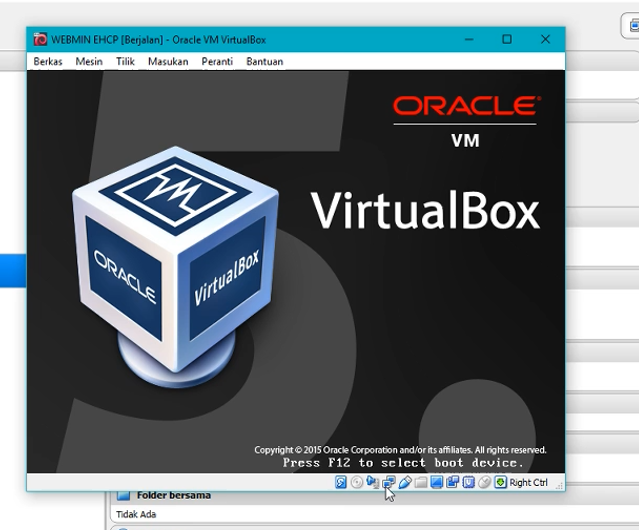Open the Bantuan menu
The width and height of the screenshot is (639, 530).
(265, 61)
